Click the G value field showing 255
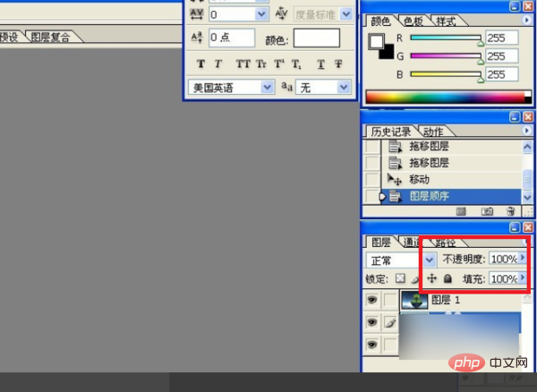Viewport: 537px width, 392px height. (502, 55)
